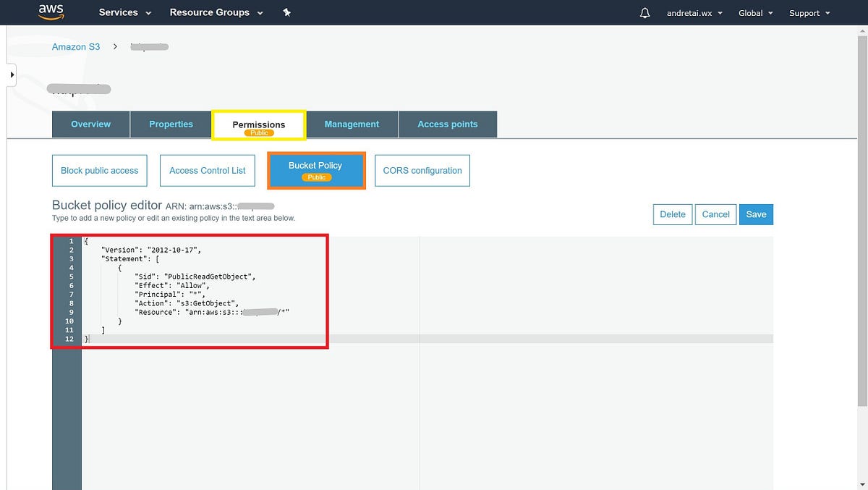This screenshot has height=490, width=868.
Task: Open the CORS configuration editor
Action: coord(422,170)
